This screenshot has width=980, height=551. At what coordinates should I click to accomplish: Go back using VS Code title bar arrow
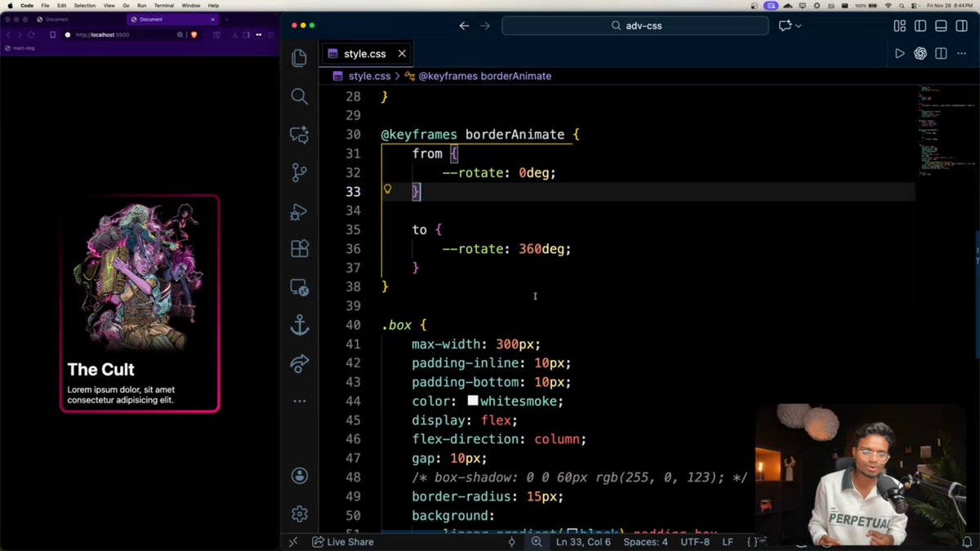[464, 26]
